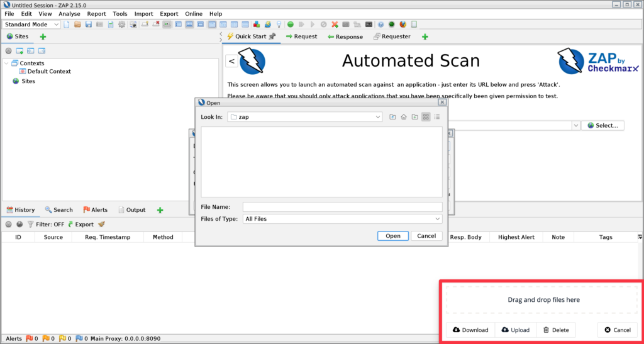The image size is (644, 344).
Task: Open the Standard Mode dropdown
Action: pos(31,25)
